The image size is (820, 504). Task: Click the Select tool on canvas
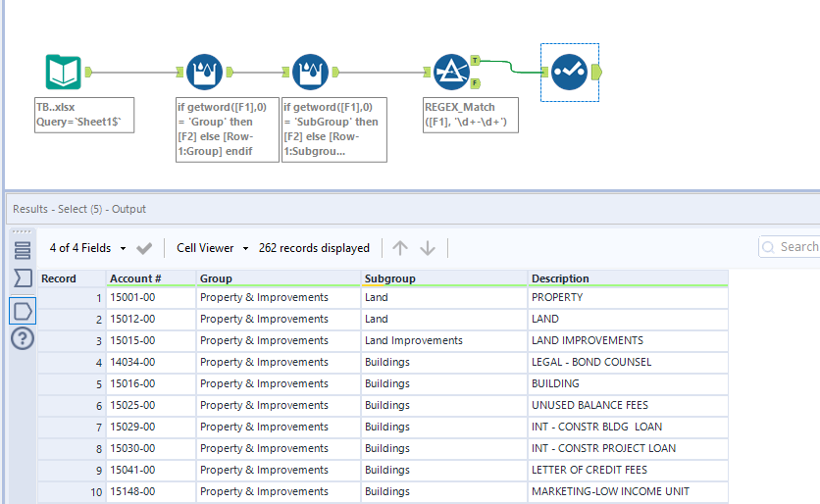point(569,72)
